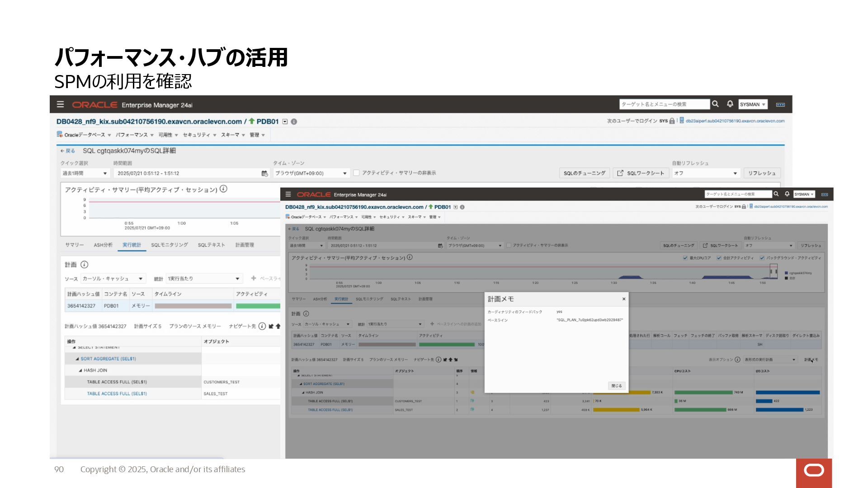Click info icon next to 計画 heading, back window

84,264
